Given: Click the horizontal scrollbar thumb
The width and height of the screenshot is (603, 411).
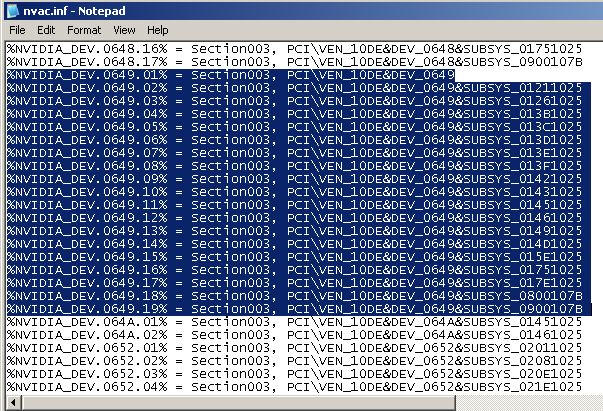Looking at the screenshot, I should point(238,403).
